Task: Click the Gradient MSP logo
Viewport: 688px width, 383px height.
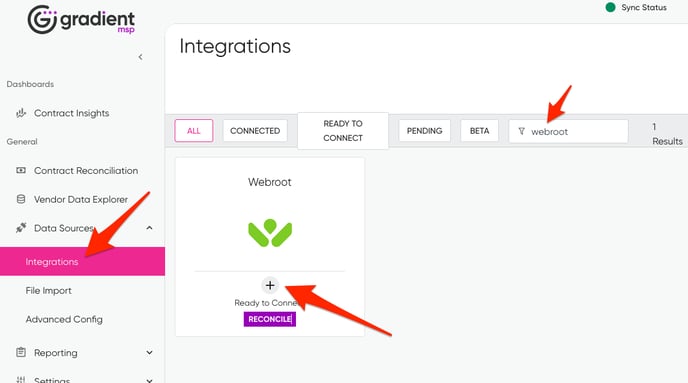Action: [x=81, y=20]
